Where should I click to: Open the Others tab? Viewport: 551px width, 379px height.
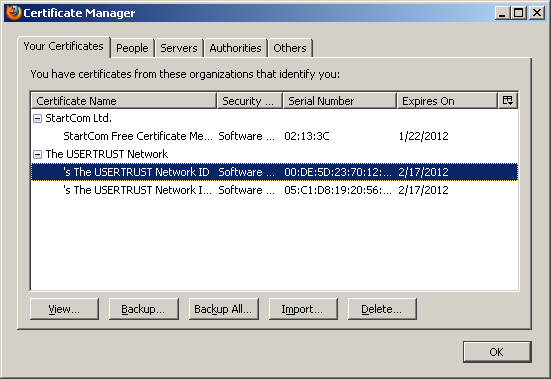click(290, 48)
